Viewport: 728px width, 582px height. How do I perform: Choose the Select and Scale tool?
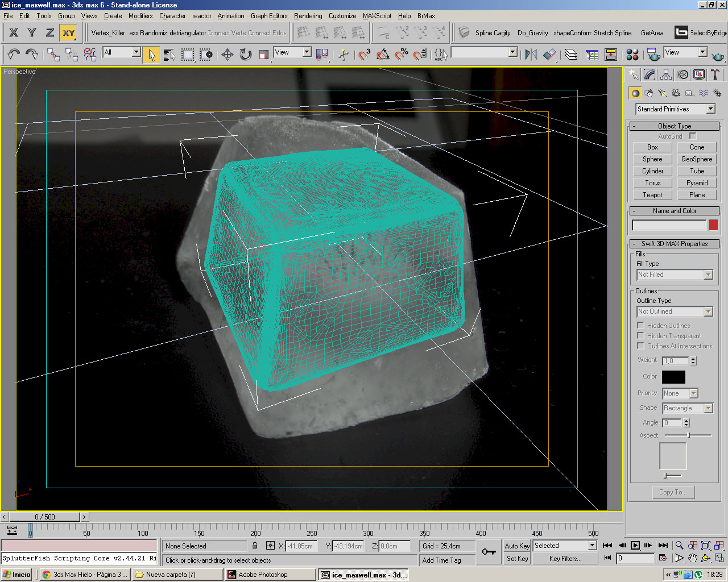tap(264, 55)
